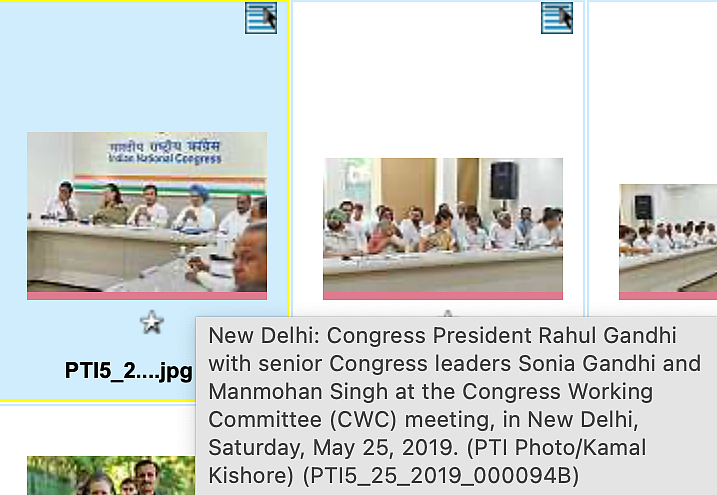Select the middle thumbnail showing a black speaker
Viewport: 717px width, 495px height.
click(443, 225)
